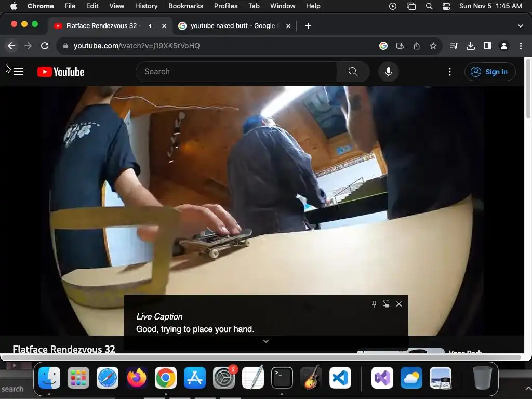Open the History menu
This screenshot has width=532, height=399.
click(x=146, y=6)
